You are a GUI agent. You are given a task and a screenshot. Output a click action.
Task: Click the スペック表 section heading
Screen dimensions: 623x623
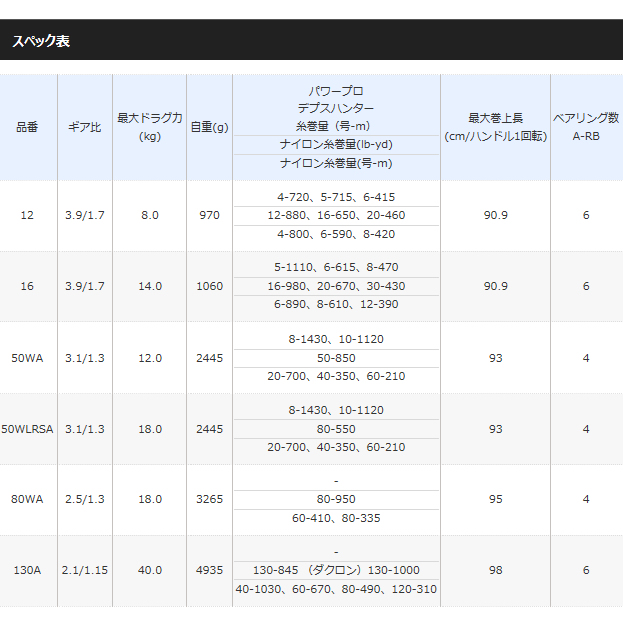pos(41,41)
